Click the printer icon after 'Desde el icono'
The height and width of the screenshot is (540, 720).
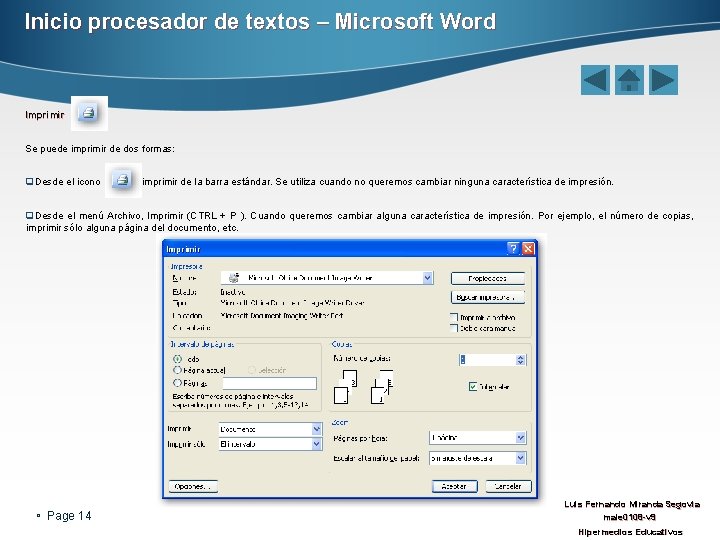tap(123, 180)
